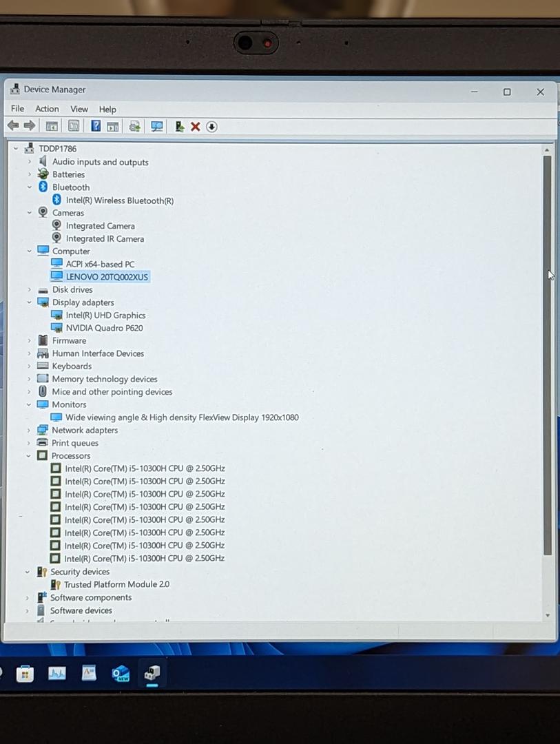The image size is (560, 744).
Task: Click the Keyboards category icon
Action: tap(43, 366)
